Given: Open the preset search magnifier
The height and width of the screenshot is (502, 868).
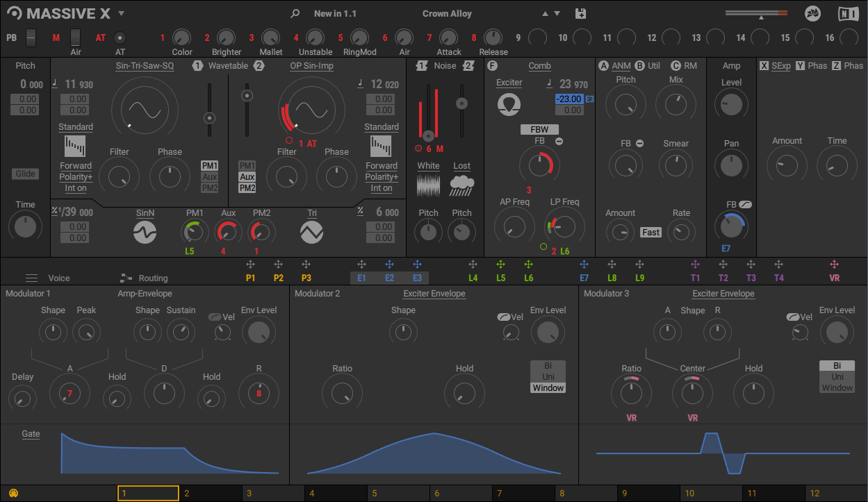Looking at the screenshot, I should pos(295,13).
